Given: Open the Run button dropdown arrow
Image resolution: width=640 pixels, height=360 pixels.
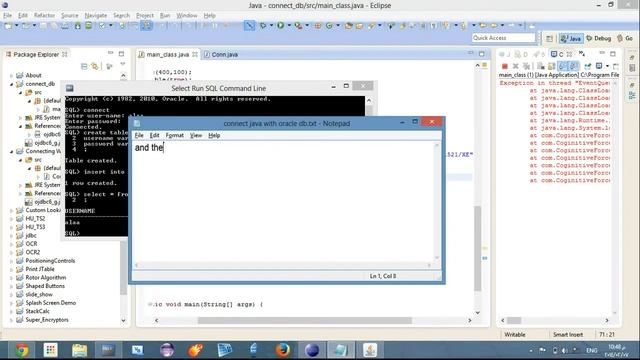Looking at the screenshot, I should click(289, 25).
